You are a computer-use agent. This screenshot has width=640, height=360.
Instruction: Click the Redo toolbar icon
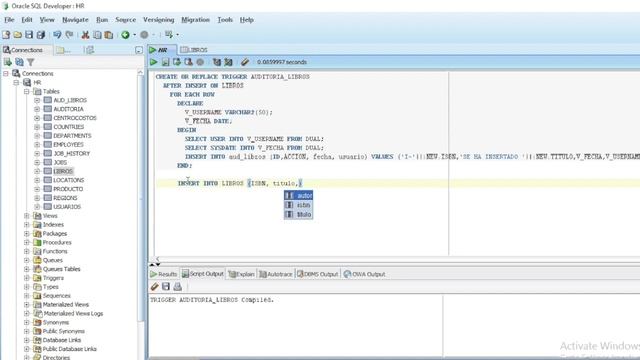tap(69, 35)
